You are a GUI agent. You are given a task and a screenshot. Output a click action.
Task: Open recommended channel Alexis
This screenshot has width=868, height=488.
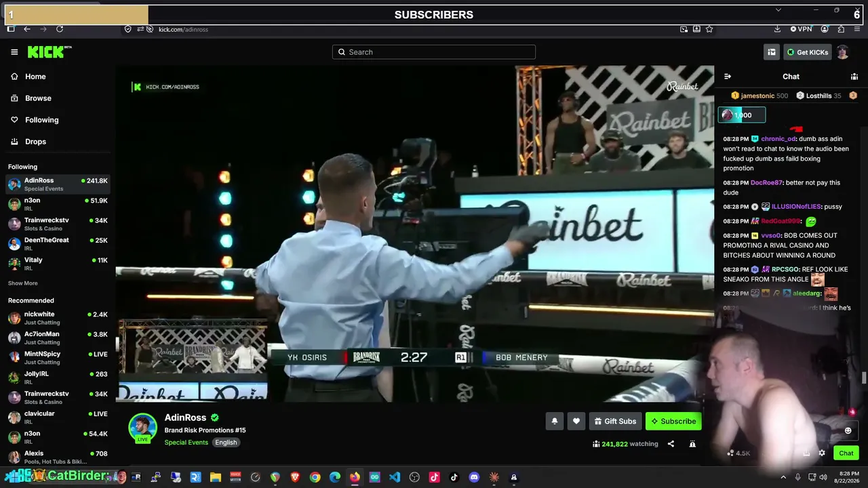(58, 457)
